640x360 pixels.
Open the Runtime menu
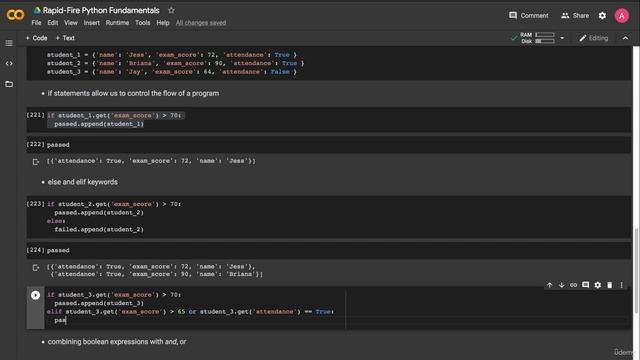(x=117, y=23)
